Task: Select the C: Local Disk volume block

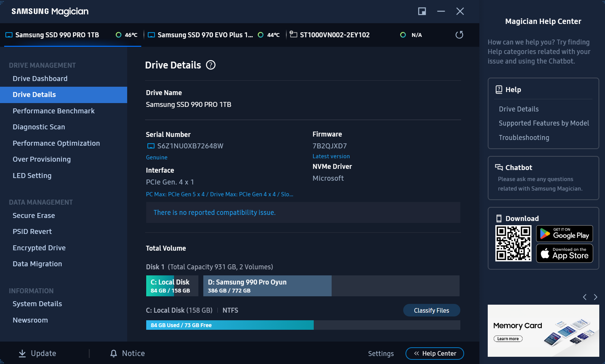Action: [x=172, y=286]
